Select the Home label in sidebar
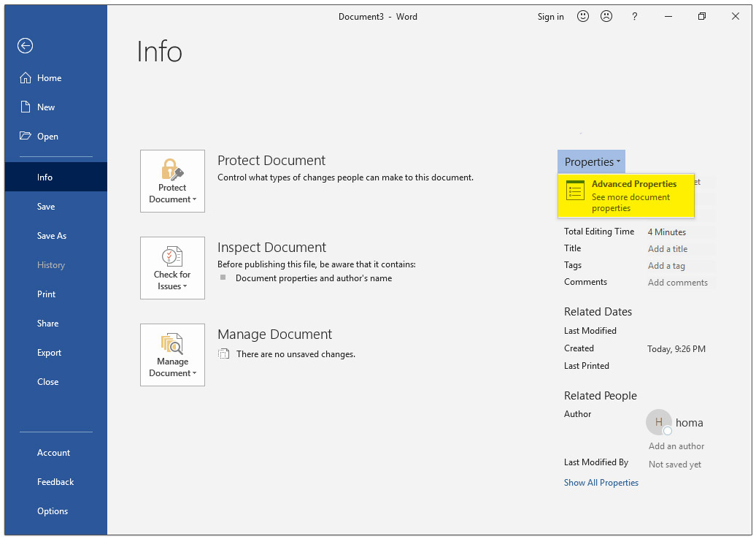 coord(49,77)
